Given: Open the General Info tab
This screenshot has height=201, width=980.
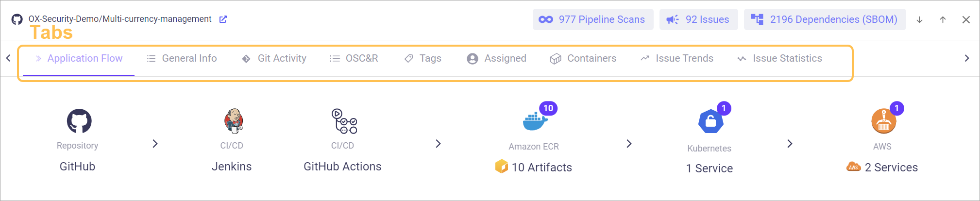Looking at the screenshot, I should [x=182, y=59].
